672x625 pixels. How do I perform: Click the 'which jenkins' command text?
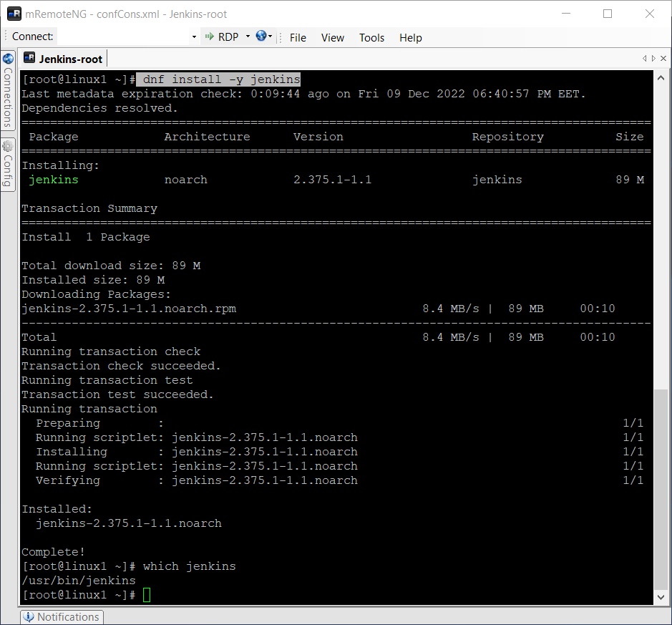(190, 566)
